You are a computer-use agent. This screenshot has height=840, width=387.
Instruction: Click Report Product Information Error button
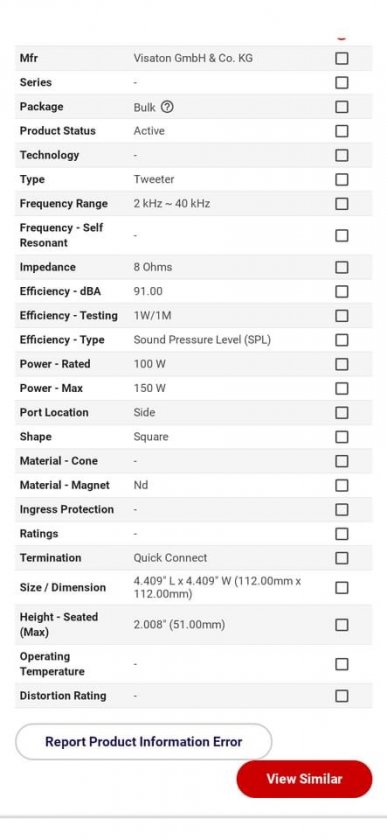click(144, 741)
